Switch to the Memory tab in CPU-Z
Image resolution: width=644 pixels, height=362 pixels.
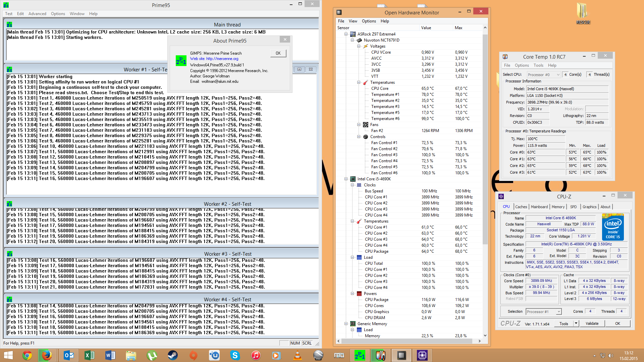tap(558, 207)
